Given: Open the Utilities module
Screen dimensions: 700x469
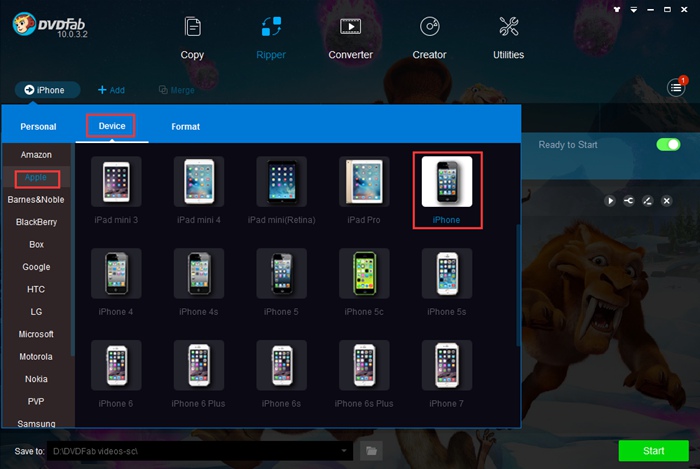Looking at the screenshot, I should 508,38.
